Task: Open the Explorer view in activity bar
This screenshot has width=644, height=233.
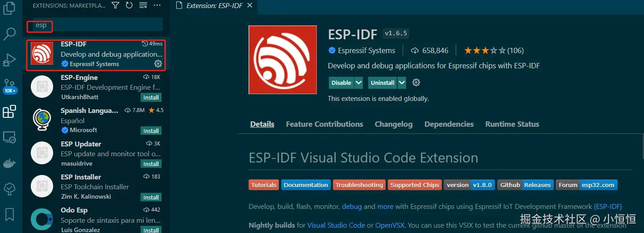Action: pyautogui.click(x=9, y=8)
